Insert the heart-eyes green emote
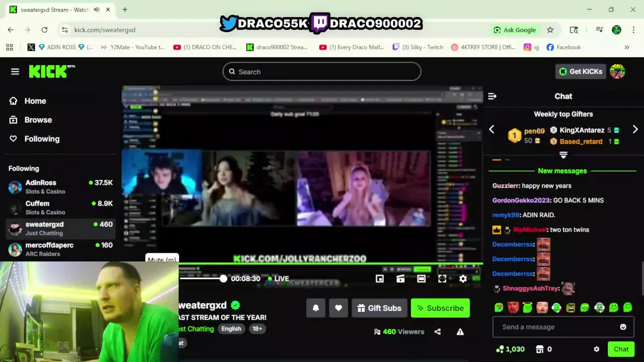The height and width of the screenshot is (362, 644). pos(499,307)
